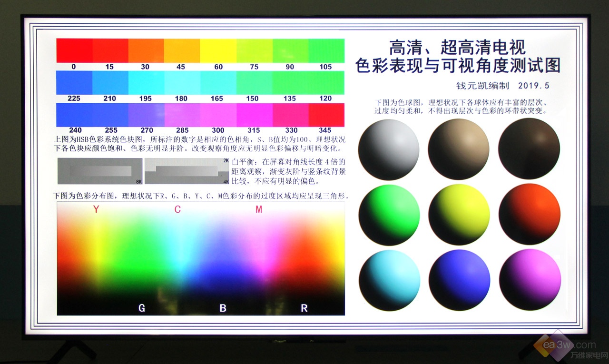Select the hue 210 sky blue block
This screenshot has width=609, height=364.
point(110,83)
